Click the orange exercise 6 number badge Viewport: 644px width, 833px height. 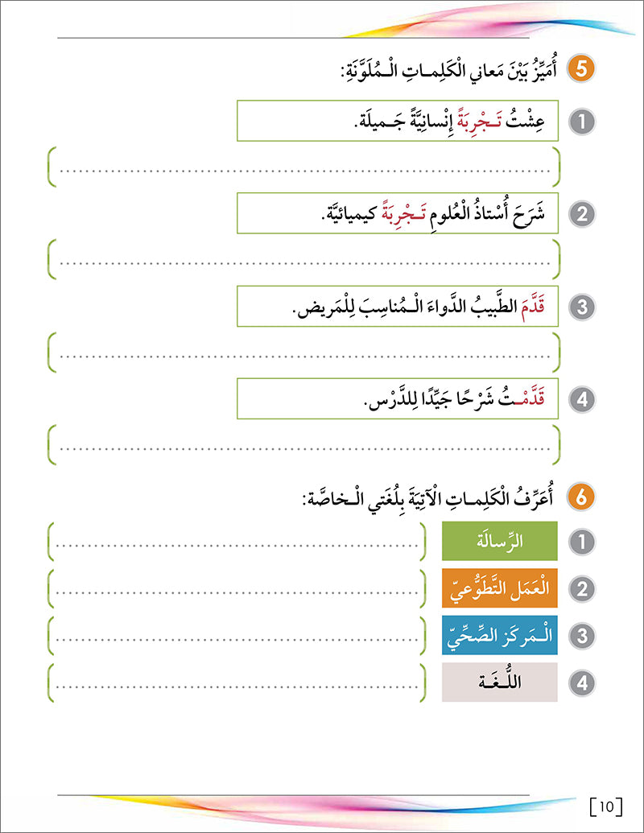coord(582,498)
